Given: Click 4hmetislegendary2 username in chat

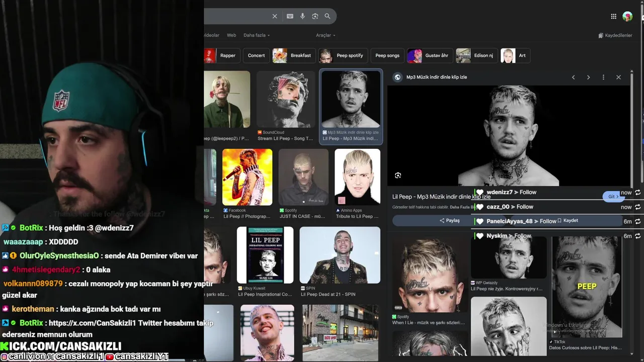Looking at the screenshot, I should point(46,269).
